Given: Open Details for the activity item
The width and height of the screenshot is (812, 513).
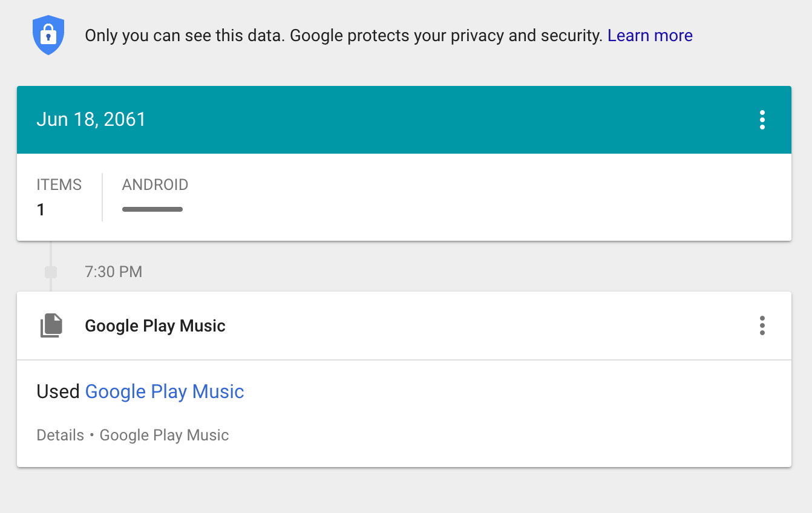Looking at the screenshot, I should 61,435.
